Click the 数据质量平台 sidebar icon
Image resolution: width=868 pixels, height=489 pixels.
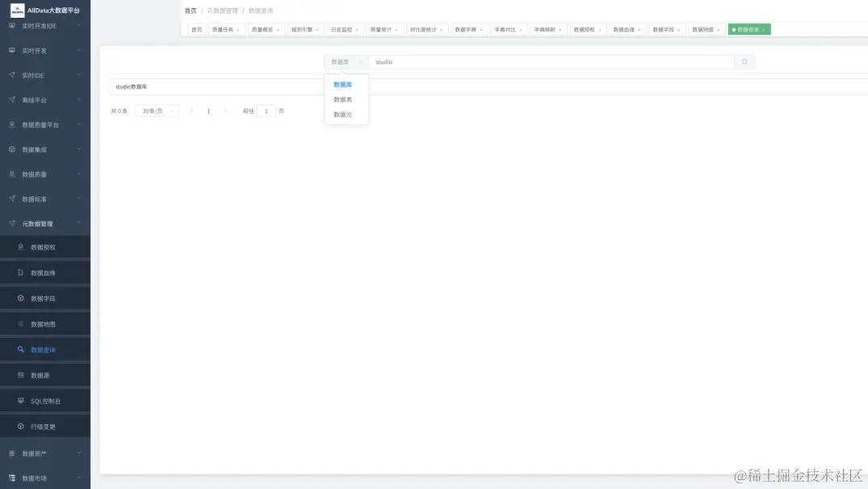click(x=12, y=124)
